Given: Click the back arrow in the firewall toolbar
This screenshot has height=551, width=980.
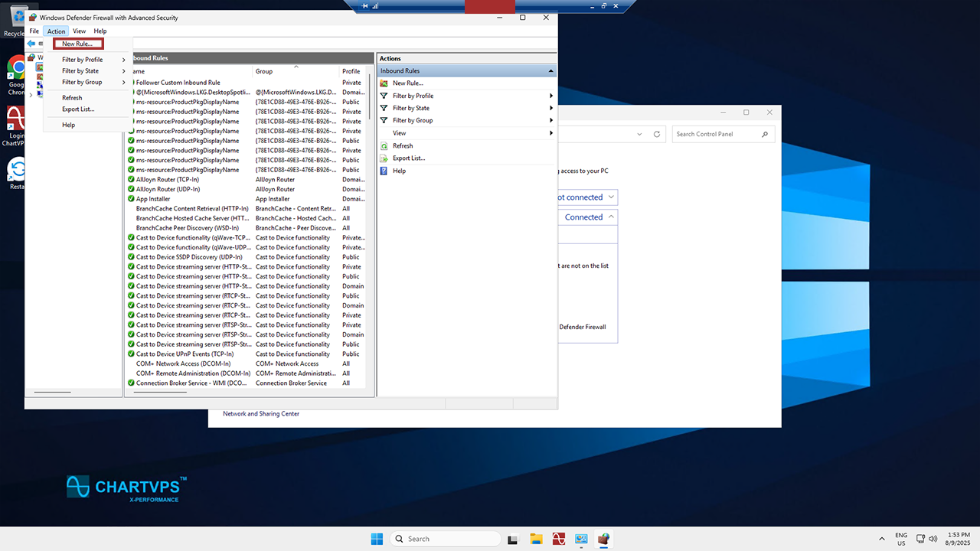Looking at the screenshot, I should click(31, 44).
